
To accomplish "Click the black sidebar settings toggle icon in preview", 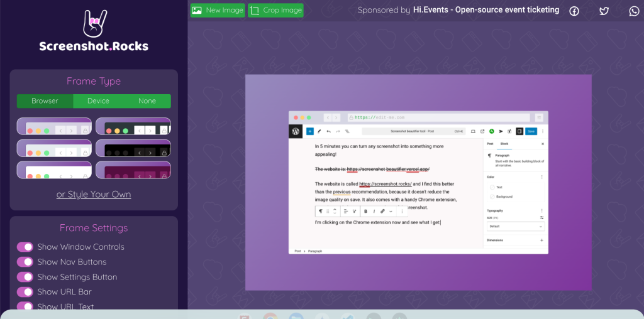I will (x=519, y=131).
